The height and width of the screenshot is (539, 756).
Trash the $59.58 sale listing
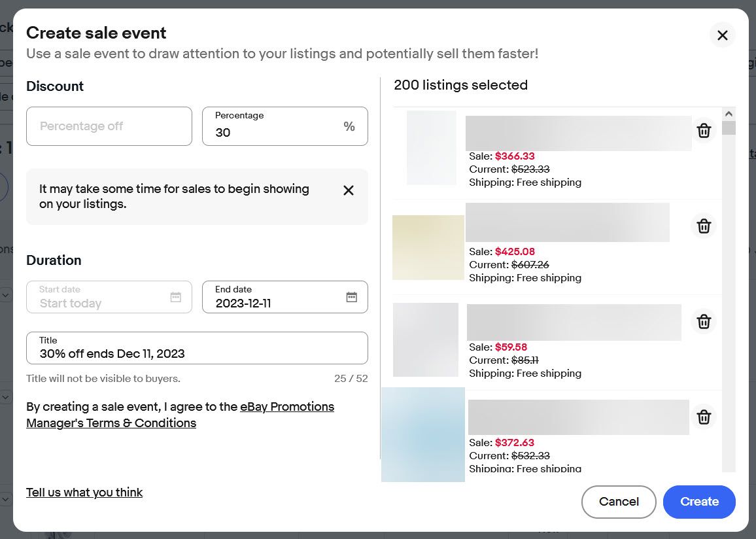[704, 321]
